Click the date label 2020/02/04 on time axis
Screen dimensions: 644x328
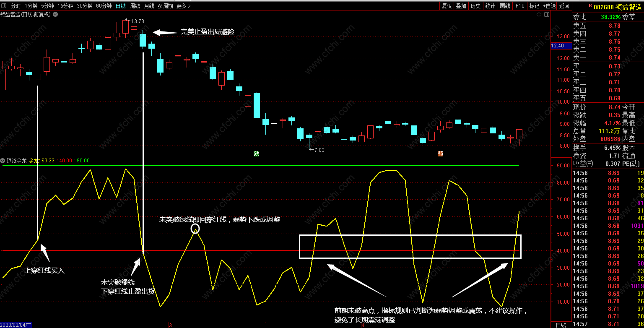point(16,325)
